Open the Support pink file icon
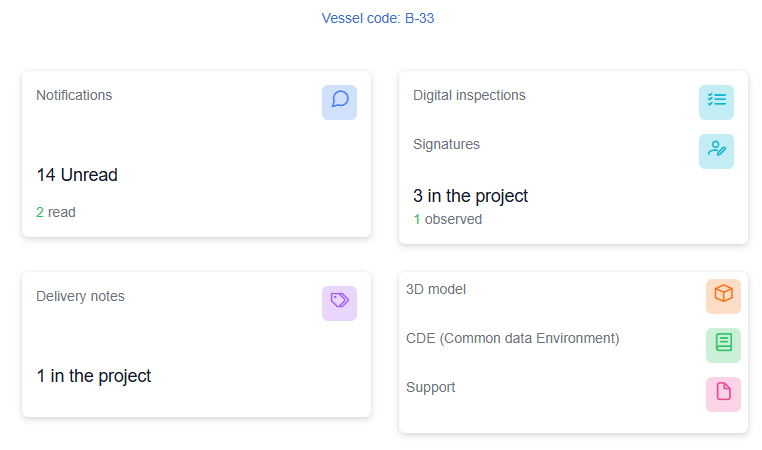The image size is (762, 450). click(x=723, y=394)
